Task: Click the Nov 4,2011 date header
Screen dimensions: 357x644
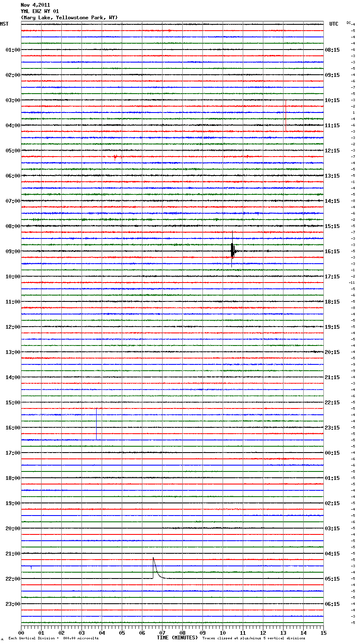Action: [35, 5]
